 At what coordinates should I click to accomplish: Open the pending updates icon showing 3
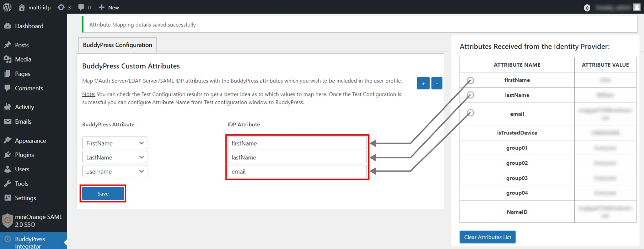[x=61, y=7]
